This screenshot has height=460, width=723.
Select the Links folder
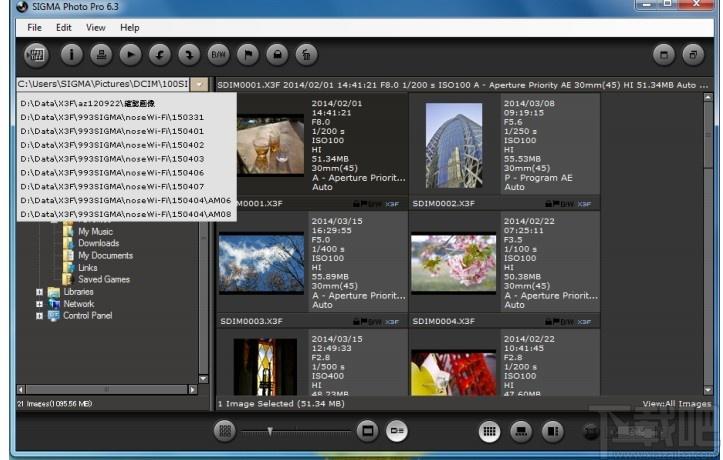pos(88,267)
